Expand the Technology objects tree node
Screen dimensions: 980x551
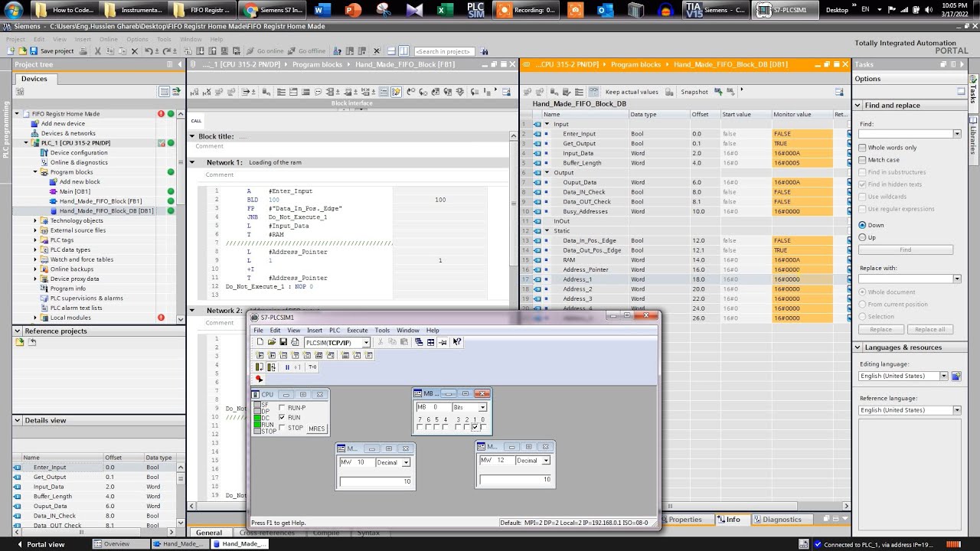[35, 220]
